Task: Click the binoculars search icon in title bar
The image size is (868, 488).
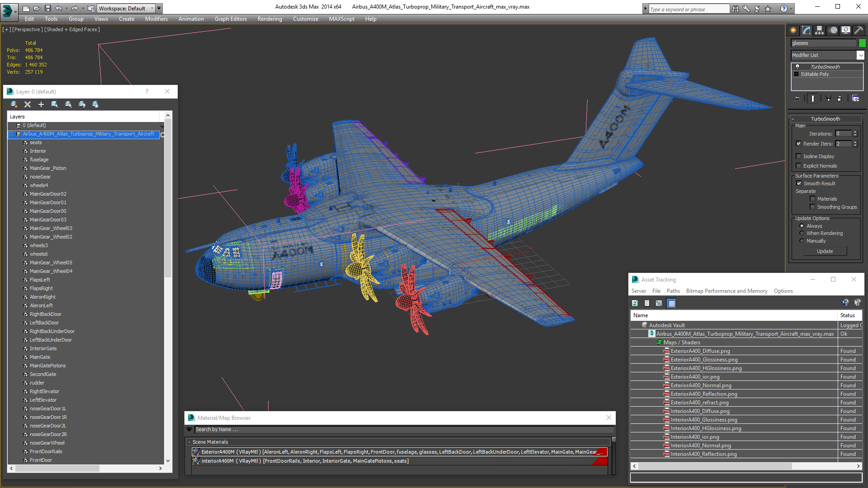Action: (736, 9)
